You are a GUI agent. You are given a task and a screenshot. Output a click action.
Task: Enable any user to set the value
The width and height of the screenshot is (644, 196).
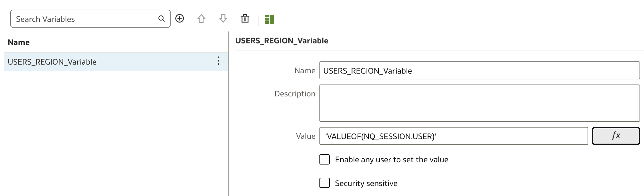coord(325,159)
